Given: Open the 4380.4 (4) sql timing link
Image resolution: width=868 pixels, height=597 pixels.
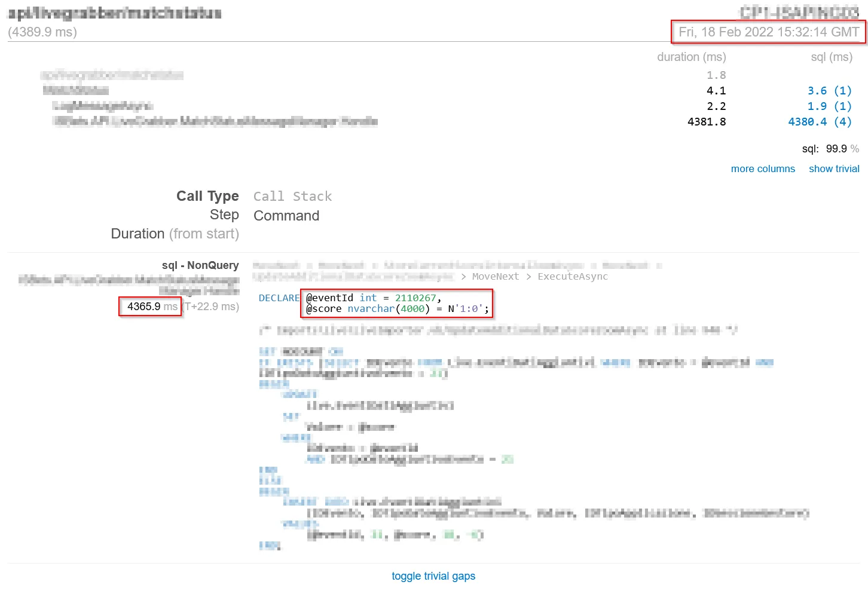Looking at the screenshot, I should click(820, 121).
